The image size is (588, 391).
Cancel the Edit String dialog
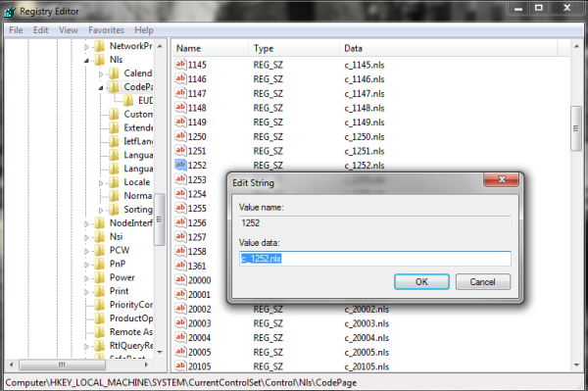point(482,281)
